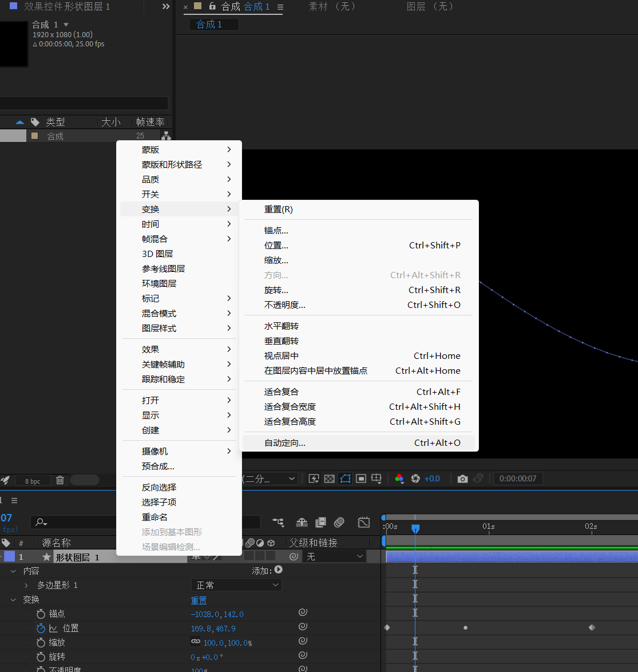The height and width of the screenshot is (672, 638).
Task: Choose 重命名 in context menu
Action: pyautogui.click(x=179, y=517)
